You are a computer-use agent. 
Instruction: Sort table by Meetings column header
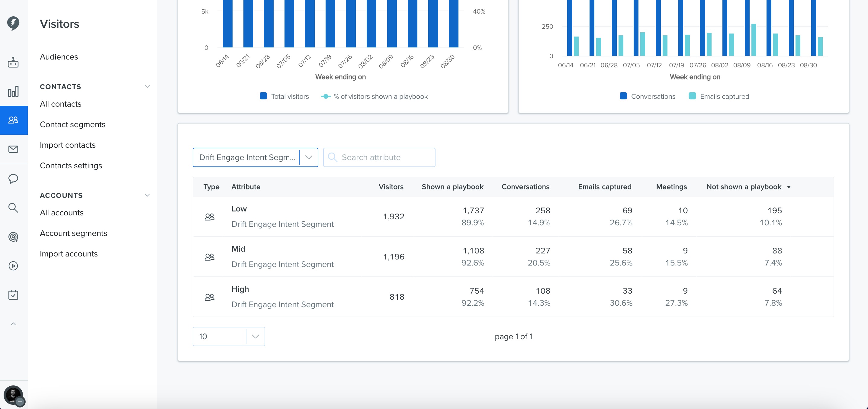coord(671,187)
